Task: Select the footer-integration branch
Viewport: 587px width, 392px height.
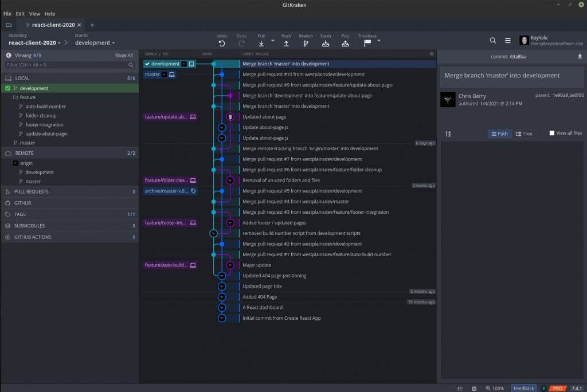Action: [x=45, y=125]
